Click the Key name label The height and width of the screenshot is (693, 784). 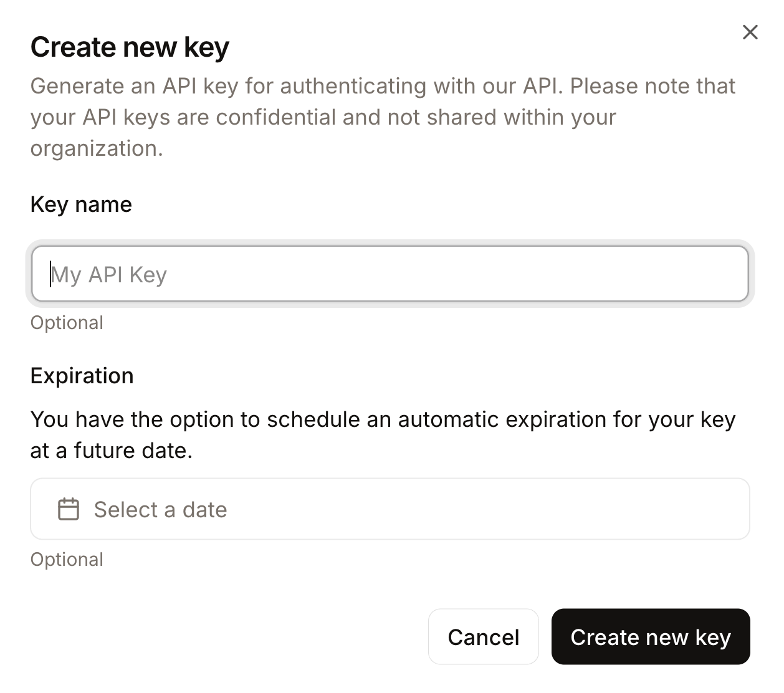(81, 204)
